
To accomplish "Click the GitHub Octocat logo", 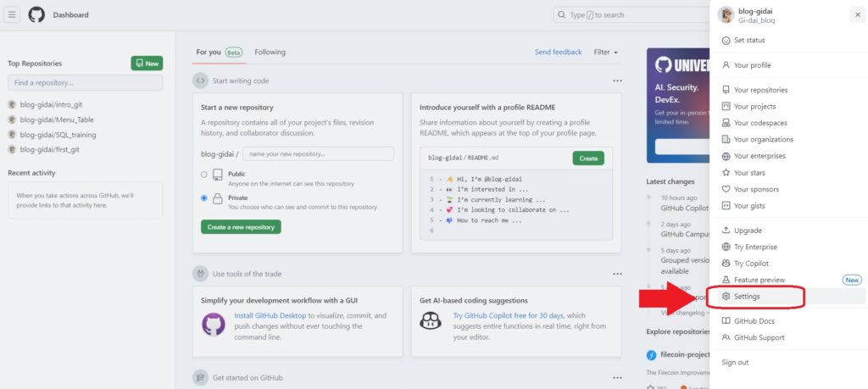I will pos(36,14).
